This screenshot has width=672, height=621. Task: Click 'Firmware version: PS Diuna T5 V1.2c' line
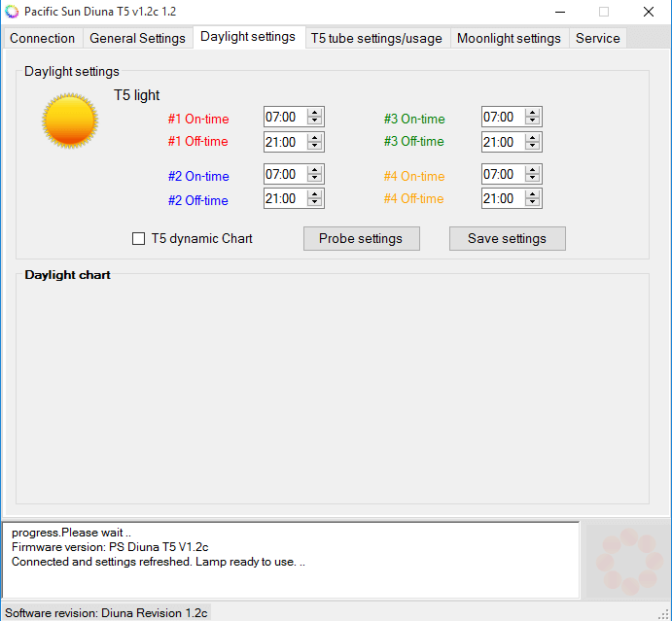(x=110, y=547)
